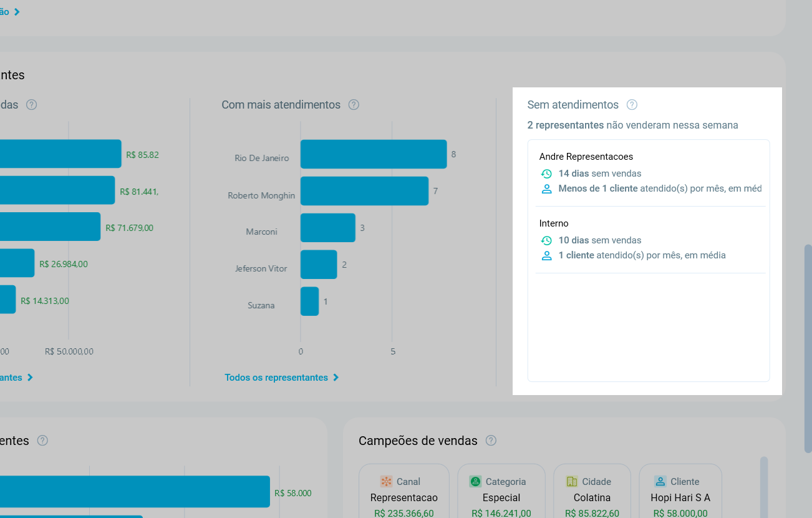Click the R$ 235.366,60 value
812x518 pixels.
404,514
